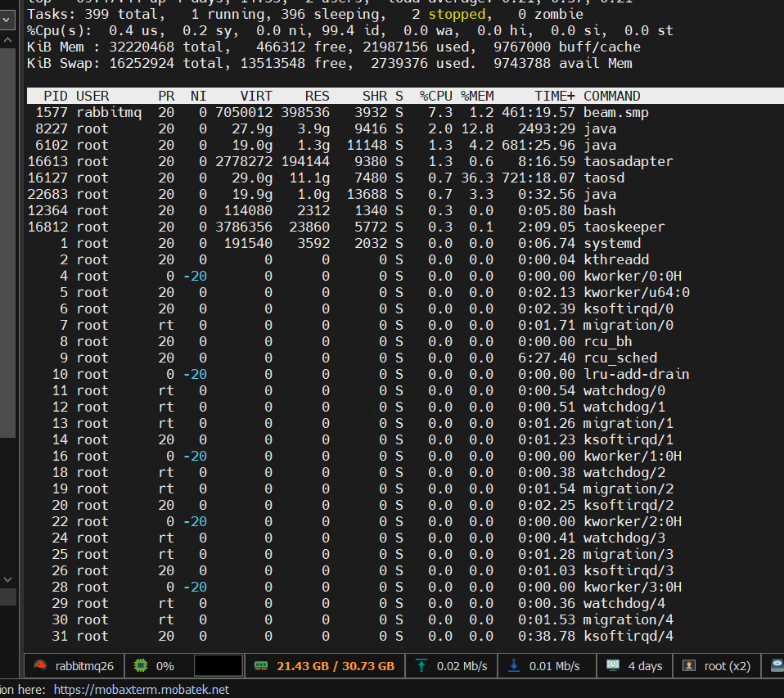Viewport: 784px width, 698px height.
Task: Click the user icon beside root (x2)
Action: click(x=689, y=666)
